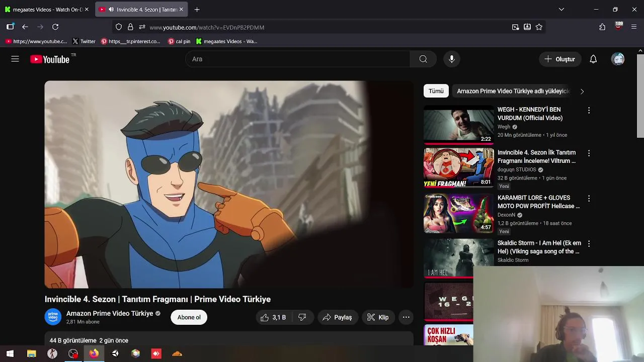The width and height of the screenshot is (644, 362).
Task: Open the list all tabs dropdown arrow
Action: coord(561,10)
